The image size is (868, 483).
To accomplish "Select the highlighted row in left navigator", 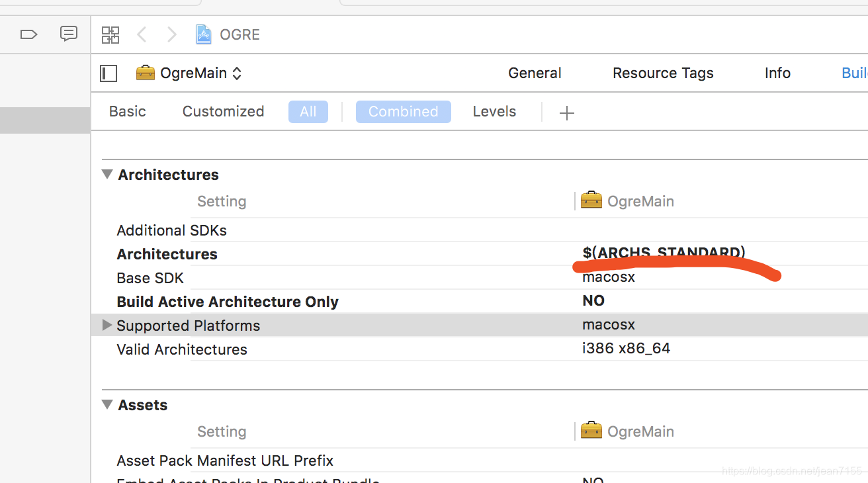I will 45,120.
